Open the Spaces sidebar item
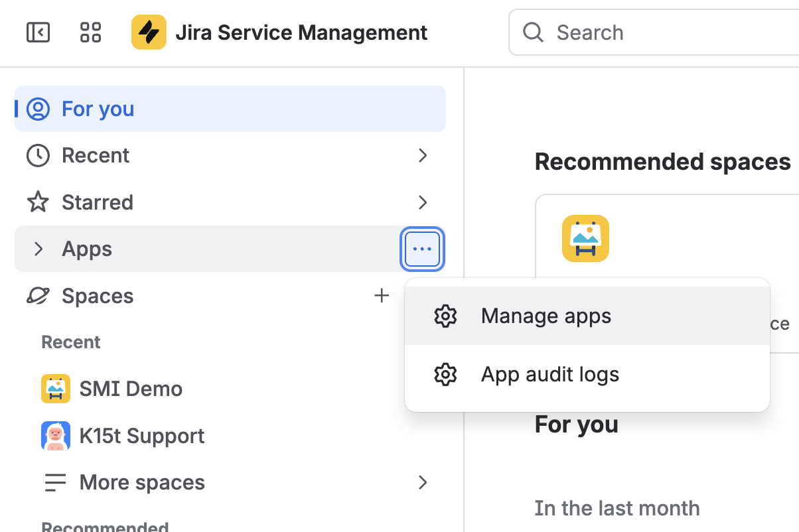 coord(98,296)
